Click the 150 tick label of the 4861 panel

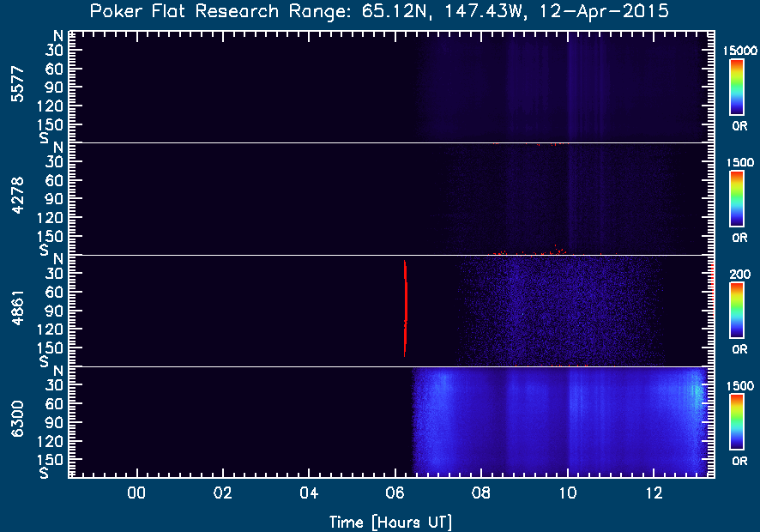(x=51, y=348)
